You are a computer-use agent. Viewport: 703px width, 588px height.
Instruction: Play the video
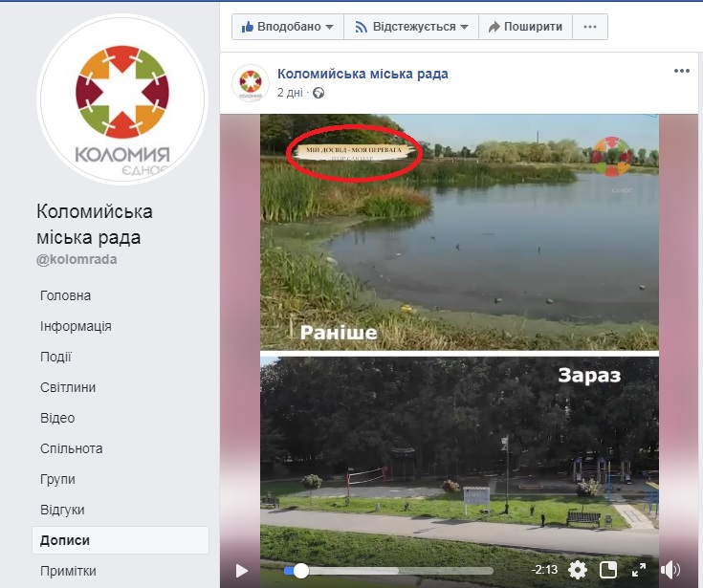(242, 570)
